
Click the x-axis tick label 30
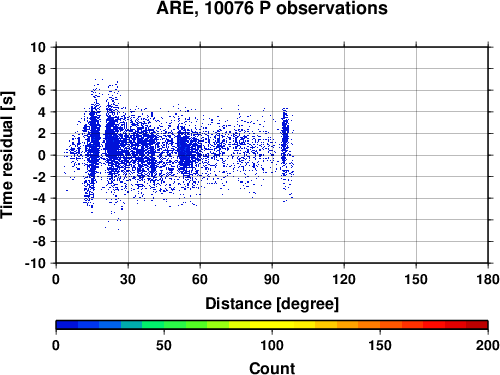[128, 279]
